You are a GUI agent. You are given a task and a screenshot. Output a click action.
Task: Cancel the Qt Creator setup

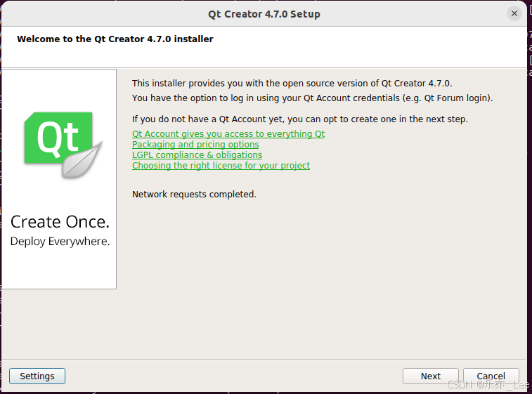[491, 376]
